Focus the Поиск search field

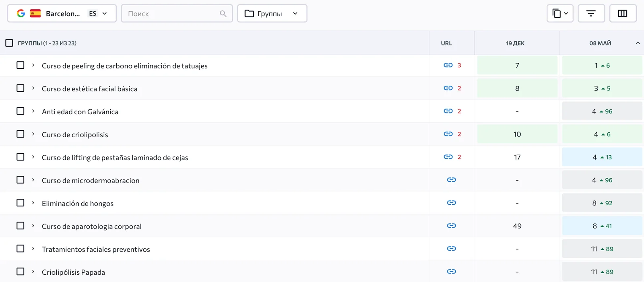177,14
